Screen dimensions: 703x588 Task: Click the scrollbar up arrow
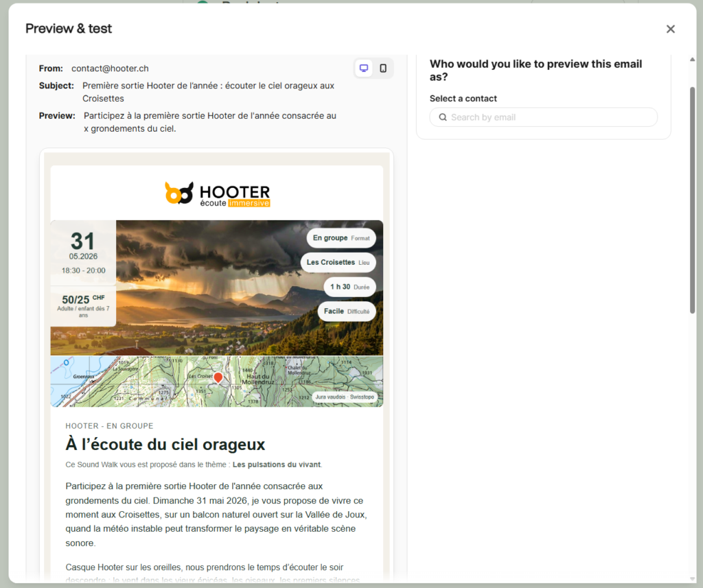pyautogui.click(x=692, y=59)
